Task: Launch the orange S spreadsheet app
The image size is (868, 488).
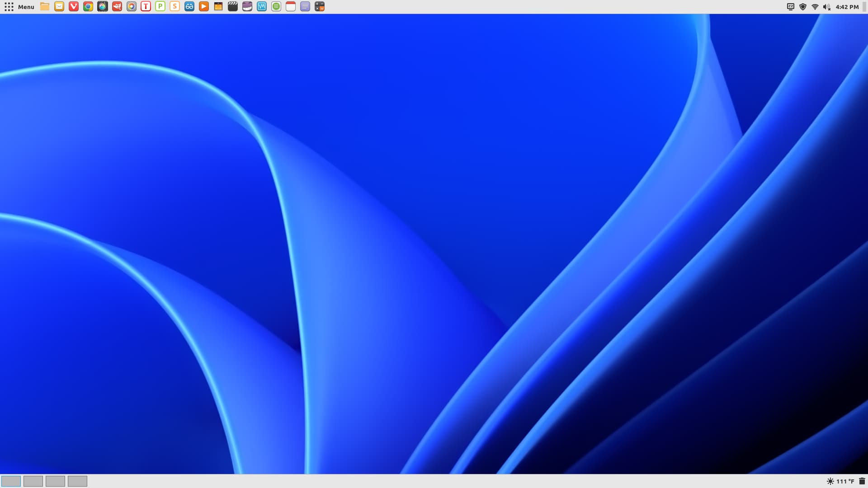Action: [x=175, y=7]
